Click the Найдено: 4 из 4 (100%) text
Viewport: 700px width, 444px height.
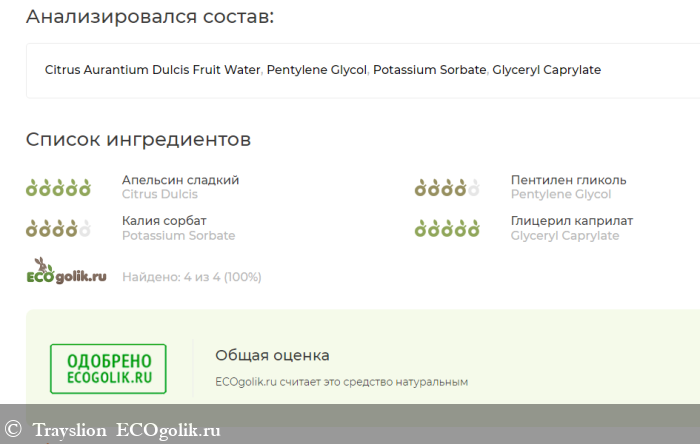click(x=191, y=277)
